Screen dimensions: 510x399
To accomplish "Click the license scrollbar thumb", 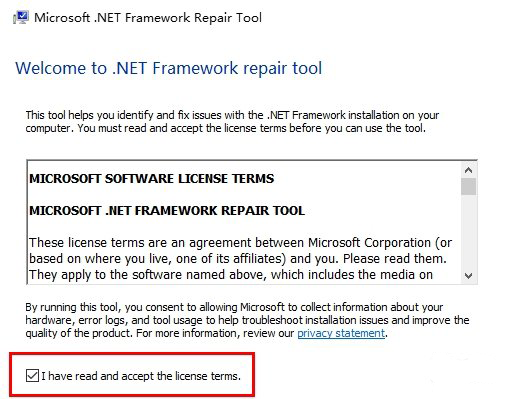I will tap(468, 186).
